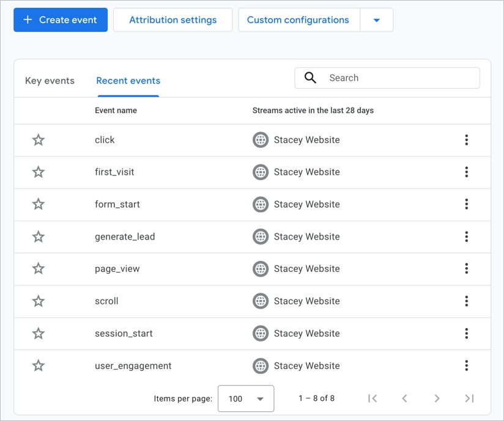Viewport: 504px width, 421px height.
Task: Open more options for generate_lead event
Action: 466,236
